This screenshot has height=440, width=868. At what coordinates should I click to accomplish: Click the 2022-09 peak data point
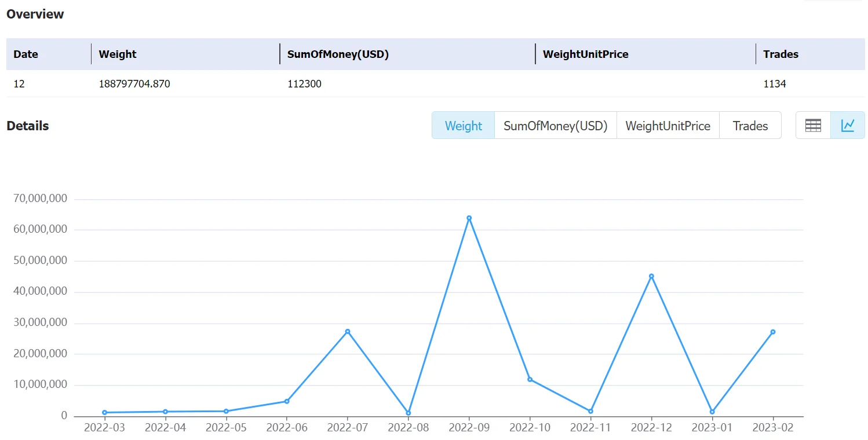tap(469, 218)
